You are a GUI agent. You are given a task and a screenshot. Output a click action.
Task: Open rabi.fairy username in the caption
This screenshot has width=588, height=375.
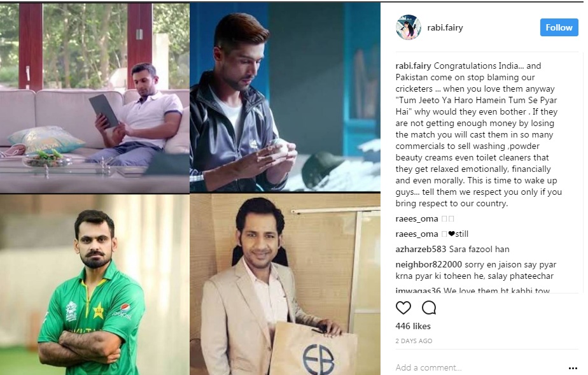(x=413, y=66)
